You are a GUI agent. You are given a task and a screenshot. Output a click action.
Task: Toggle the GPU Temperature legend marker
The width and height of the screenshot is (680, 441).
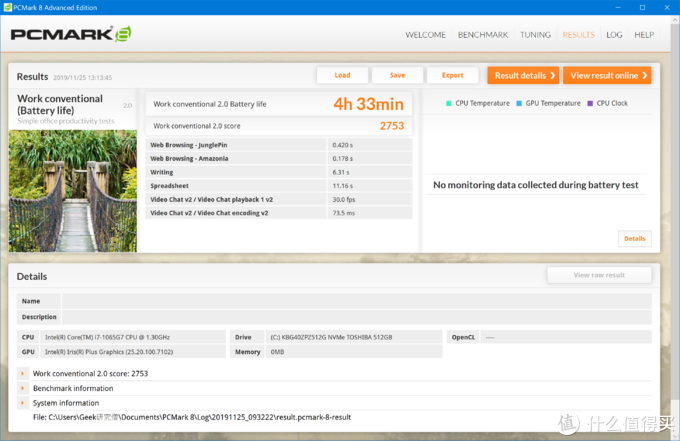pyautogui.click(x=518, y=103)
